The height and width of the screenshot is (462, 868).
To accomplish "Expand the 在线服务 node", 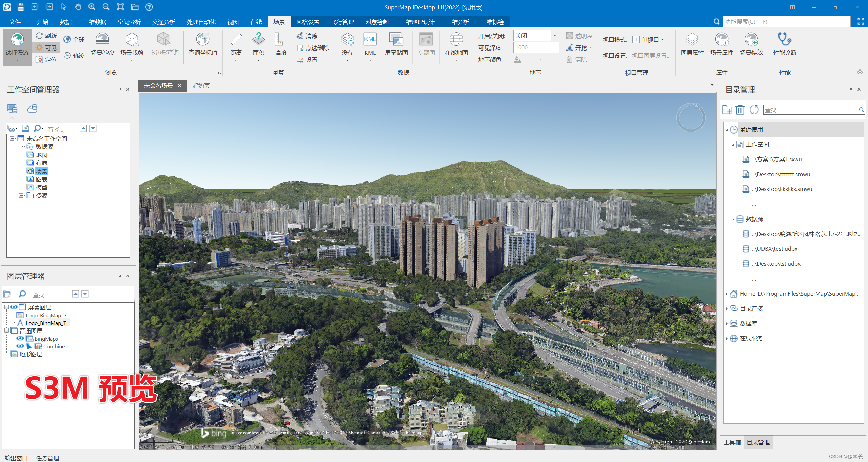I will point(727,338).
